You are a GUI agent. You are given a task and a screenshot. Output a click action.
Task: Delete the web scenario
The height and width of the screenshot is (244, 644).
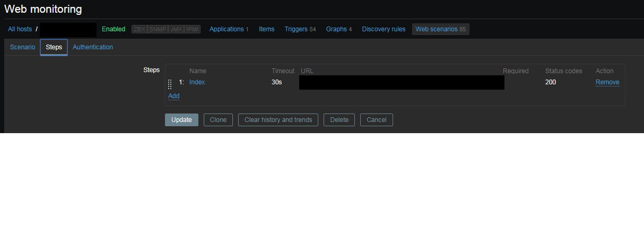(340, 120)
